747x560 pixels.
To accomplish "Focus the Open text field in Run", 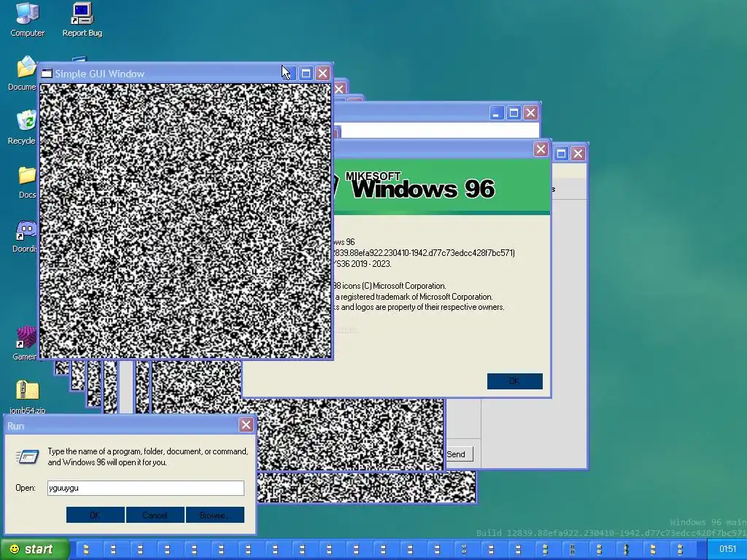I will [146, 488].
